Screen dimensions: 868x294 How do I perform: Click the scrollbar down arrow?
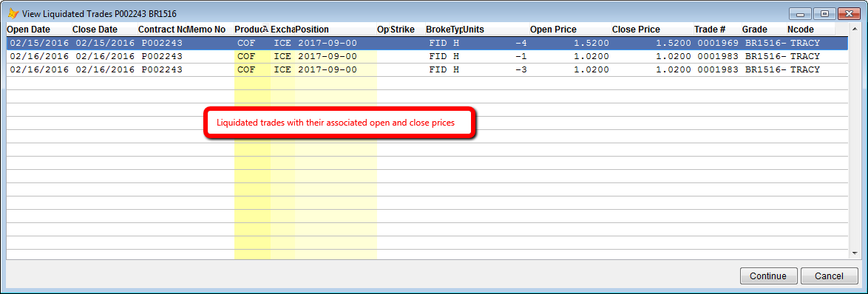[855, 253]
